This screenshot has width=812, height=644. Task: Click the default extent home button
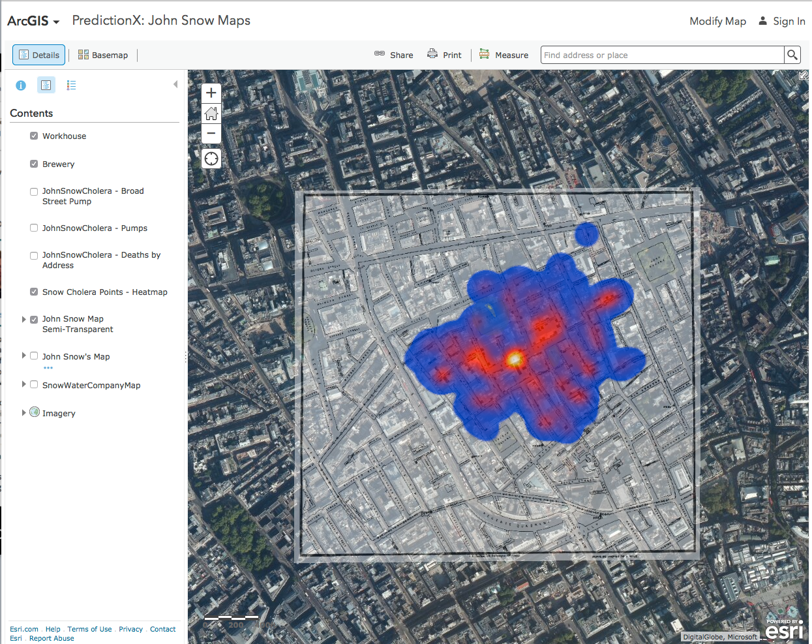pos(211,114)
